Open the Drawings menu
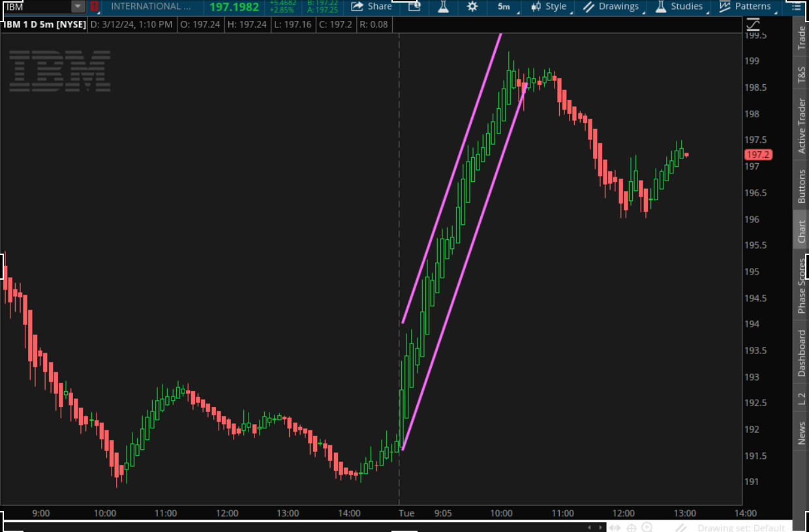Screen dimensions: 809x532 (611, 7)
